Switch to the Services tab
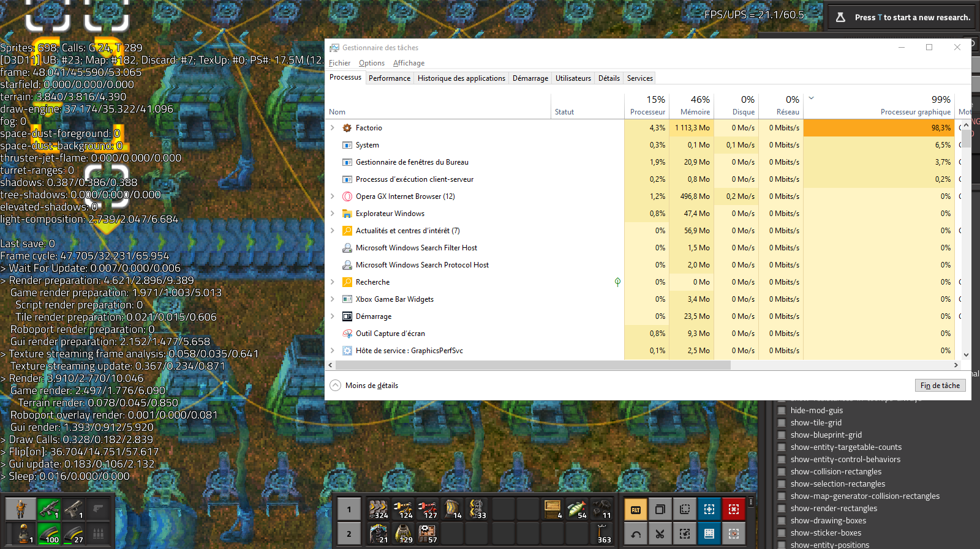The width and height of the screenshot is (980, 549). pyautogui.click(x=640, y=78)
